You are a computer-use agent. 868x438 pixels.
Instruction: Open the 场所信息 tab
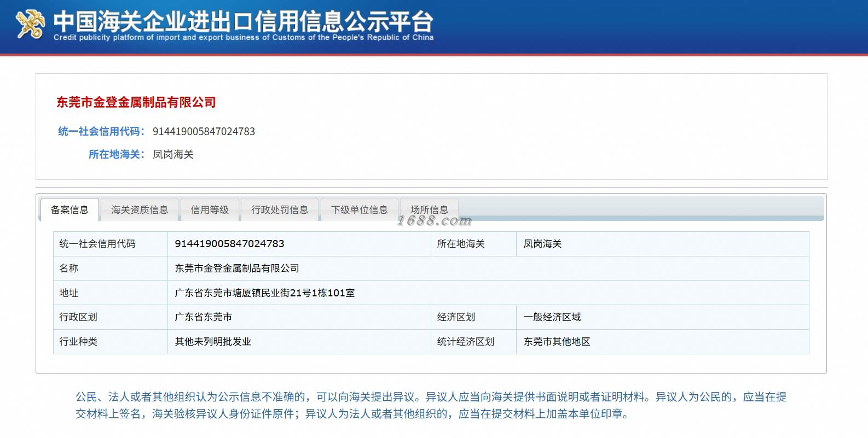coord(430,209)
